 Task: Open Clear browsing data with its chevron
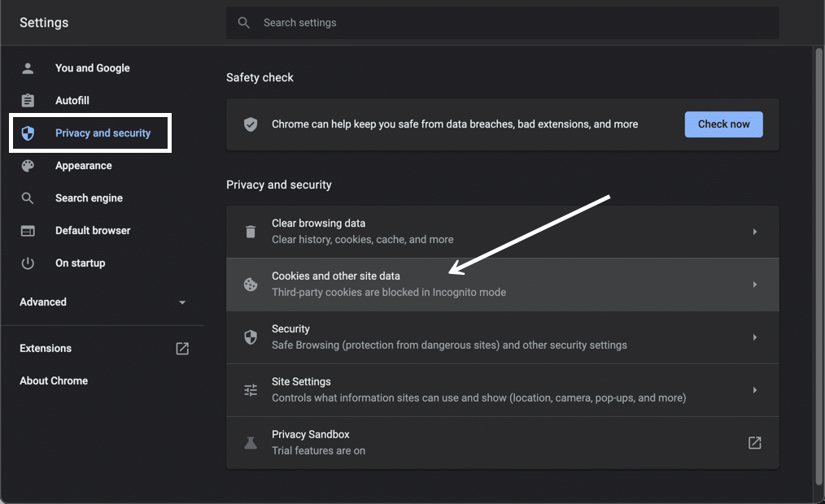(x=754, y=231)
